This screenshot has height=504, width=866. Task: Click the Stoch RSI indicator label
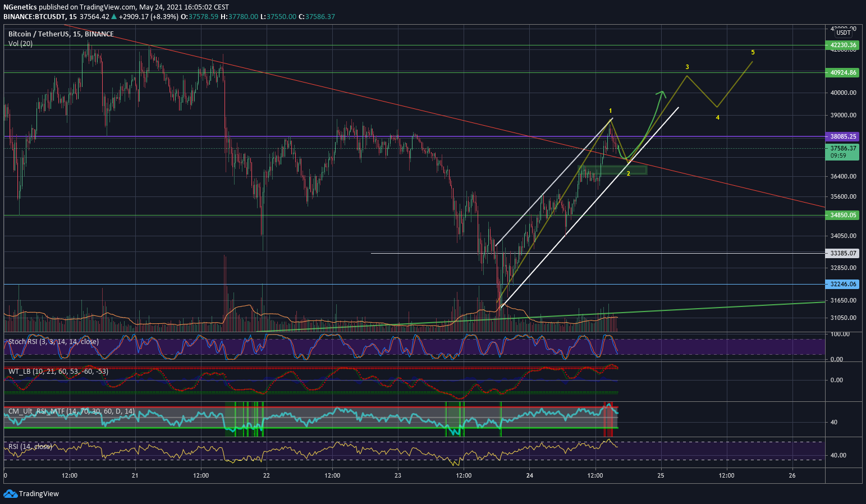(53, 342)
